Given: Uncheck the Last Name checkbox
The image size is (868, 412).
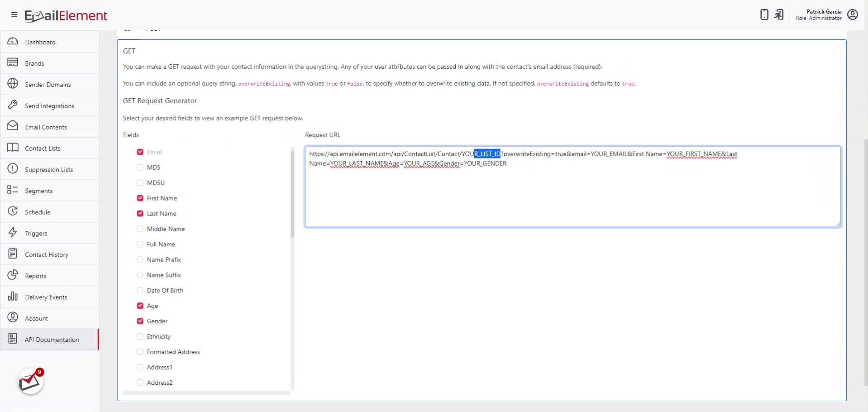Looking at the screenshot, I should tap(140, 214).
